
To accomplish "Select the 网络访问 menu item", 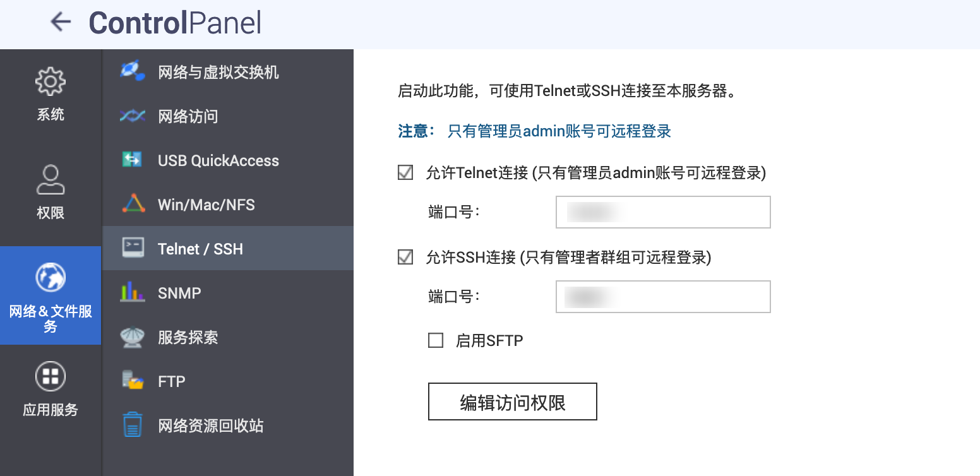I will 188,117.
